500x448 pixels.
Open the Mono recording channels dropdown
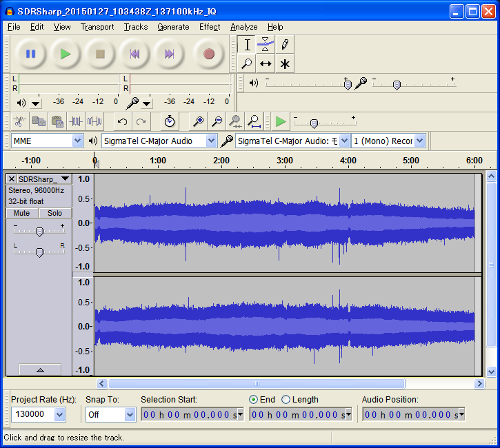[420, 141]
